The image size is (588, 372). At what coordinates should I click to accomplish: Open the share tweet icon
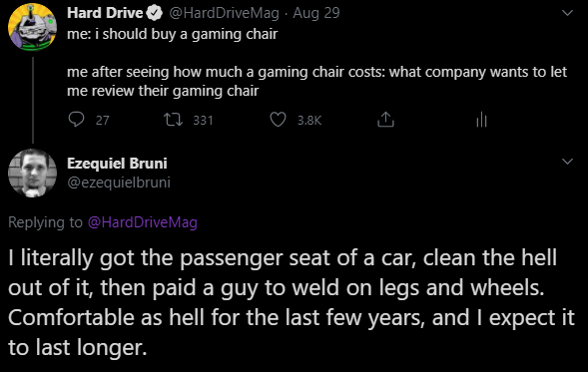tap(385, 120)
